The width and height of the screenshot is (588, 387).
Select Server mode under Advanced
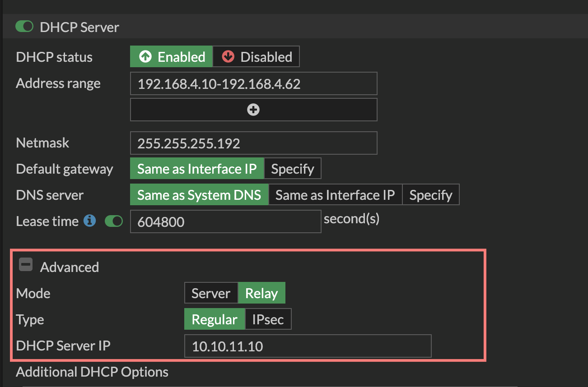click(x=211, y=293)
